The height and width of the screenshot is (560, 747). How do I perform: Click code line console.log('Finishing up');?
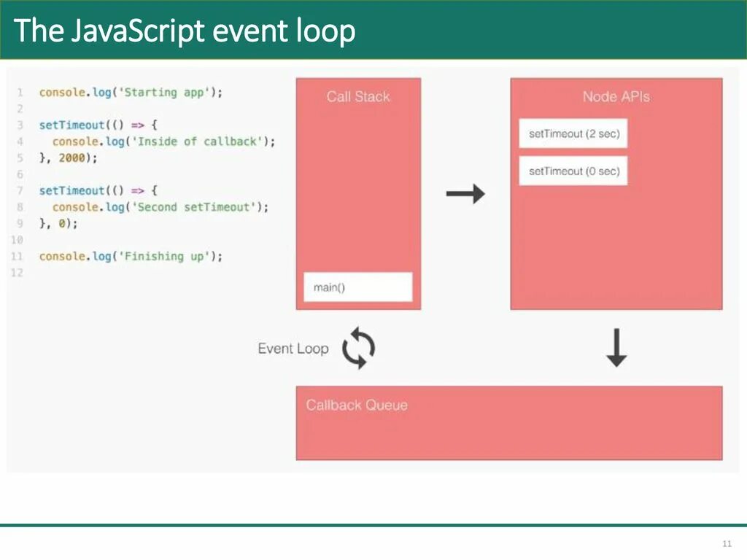(131, 256)
